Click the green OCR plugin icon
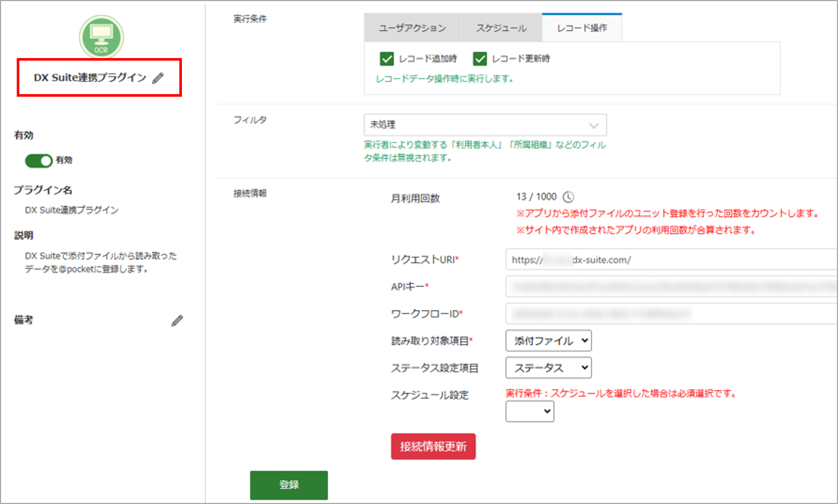 [101, 37]
